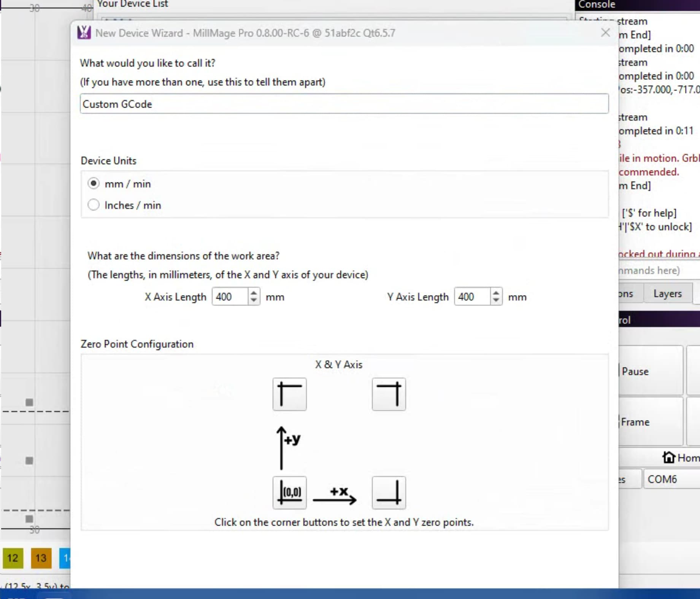Viewport: 700px width, 599px height.
Task: Set zero point to top-left corner
Action: [289, 394]
